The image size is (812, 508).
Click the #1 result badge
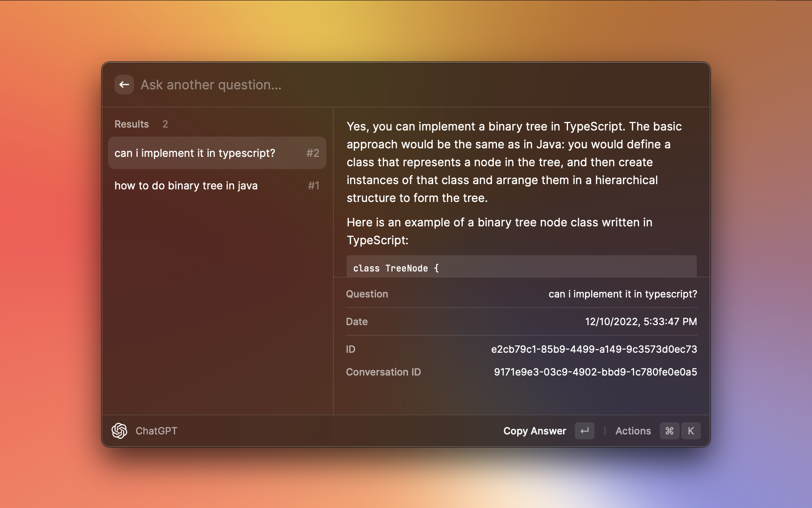(313, 186)
